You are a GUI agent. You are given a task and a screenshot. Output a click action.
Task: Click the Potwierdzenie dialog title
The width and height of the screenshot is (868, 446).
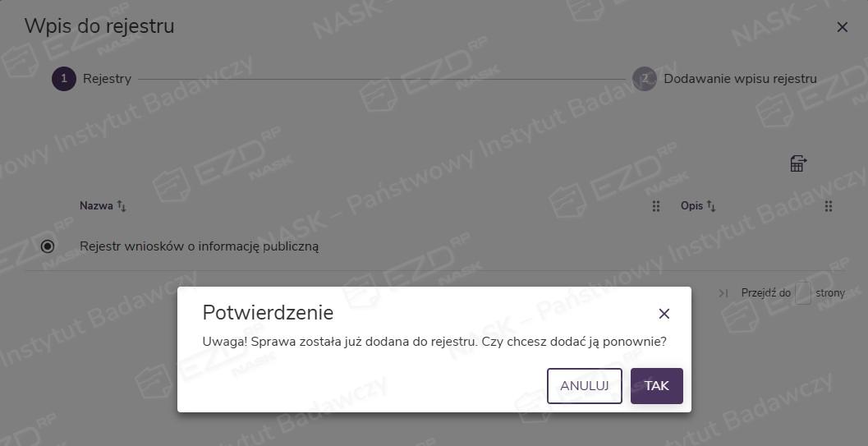[268, 313]
